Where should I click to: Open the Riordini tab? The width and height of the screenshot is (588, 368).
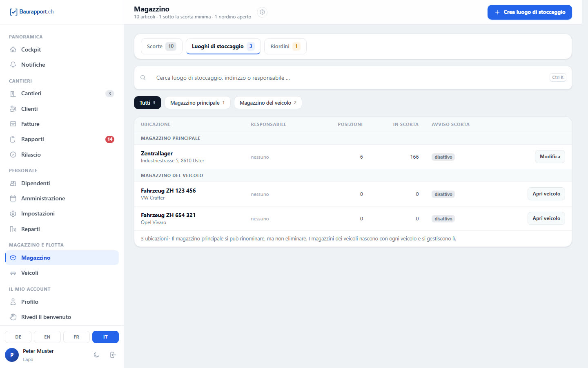(x=285, y=46)
